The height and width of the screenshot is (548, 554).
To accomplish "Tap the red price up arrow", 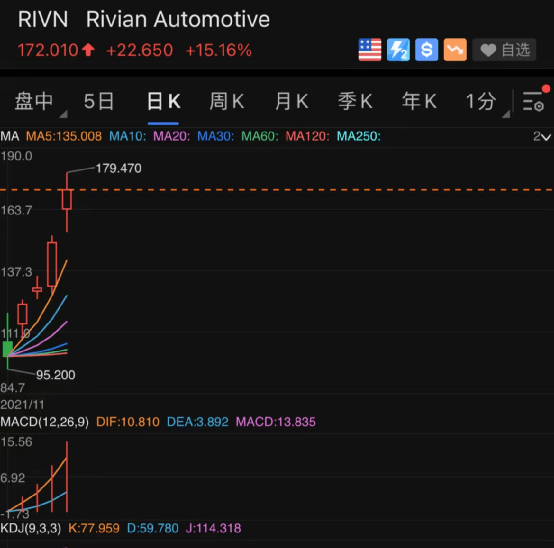I will [x=88, y=50].
